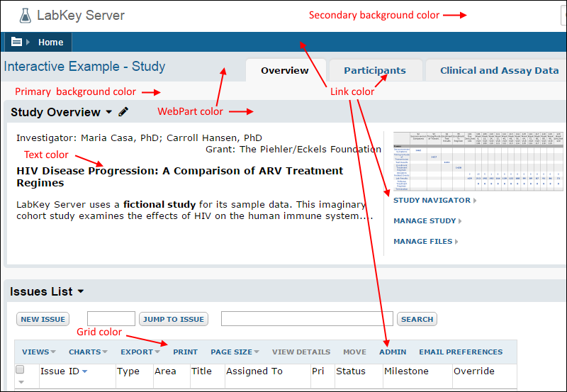Click ADMIN in the grid toolbar

coord(393,352)
